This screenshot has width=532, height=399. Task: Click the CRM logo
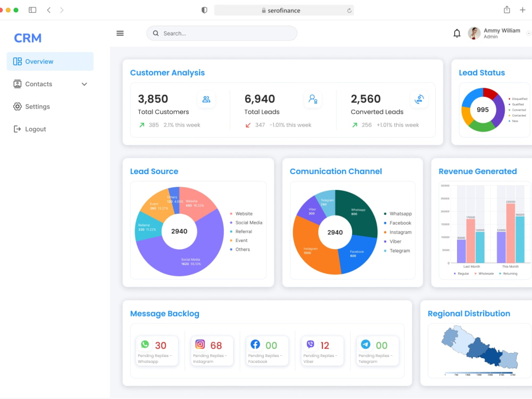(28, 38)
